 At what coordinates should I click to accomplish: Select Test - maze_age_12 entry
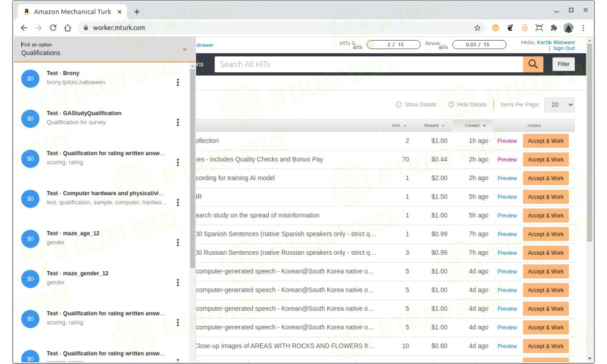click(73, 233)
